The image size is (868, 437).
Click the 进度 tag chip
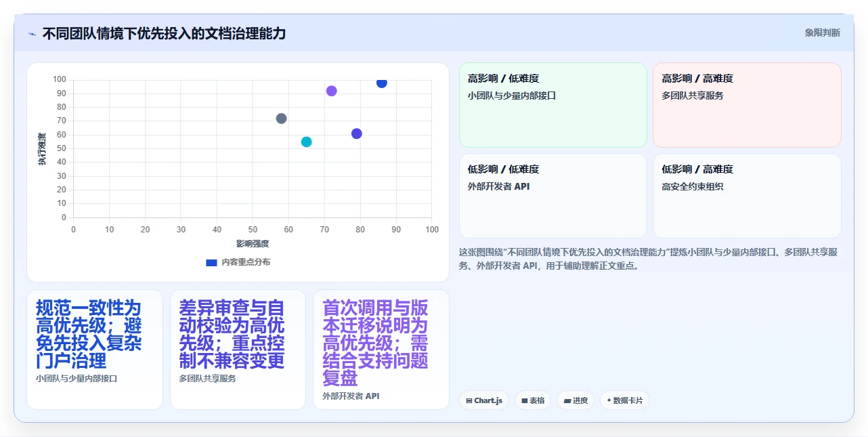pyautogui.click(x=576, y=400)
